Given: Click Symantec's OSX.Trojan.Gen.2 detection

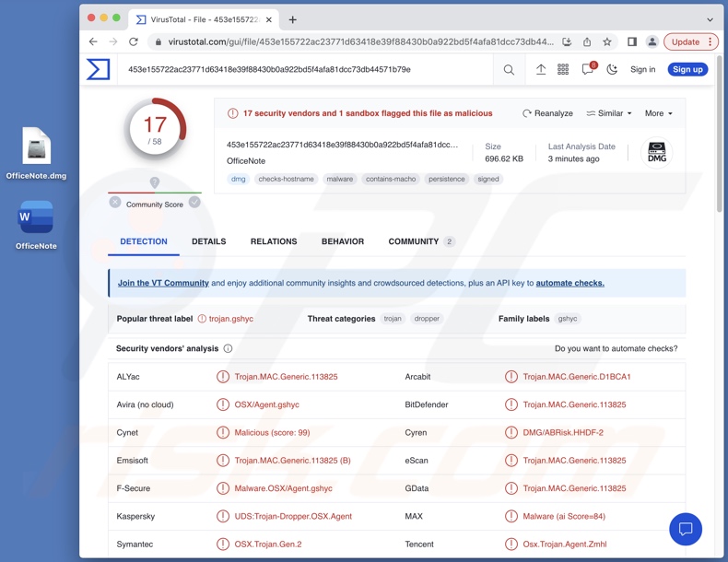Looking at the screenshot, I should [x=268, y=544].
